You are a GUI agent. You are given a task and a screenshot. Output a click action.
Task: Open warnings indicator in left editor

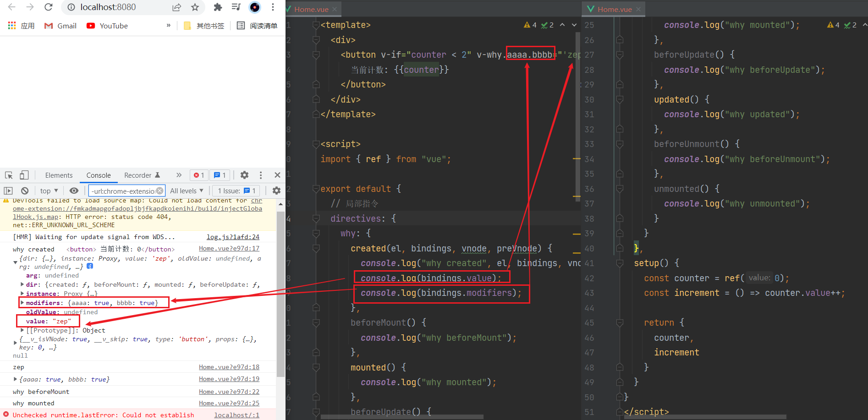tap(530, 25)
